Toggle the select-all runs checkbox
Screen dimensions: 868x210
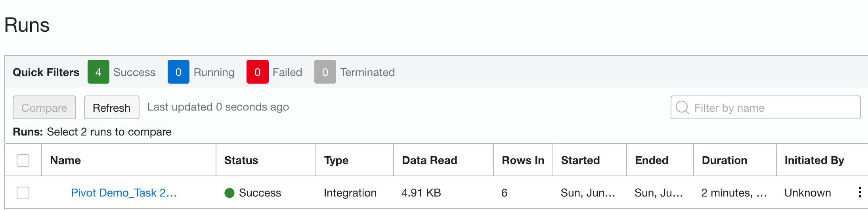23,160
